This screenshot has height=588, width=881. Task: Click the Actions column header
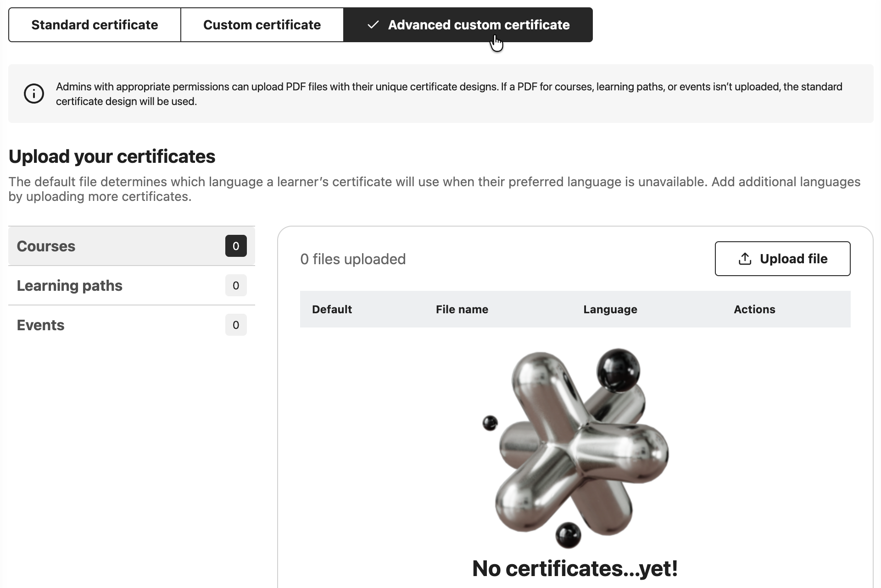pyautogui.click(x=754, y=310)
